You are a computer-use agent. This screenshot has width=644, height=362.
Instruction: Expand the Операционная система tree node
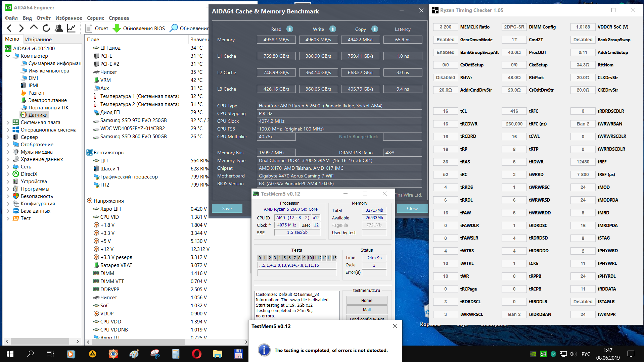click(x=8, y=130)
